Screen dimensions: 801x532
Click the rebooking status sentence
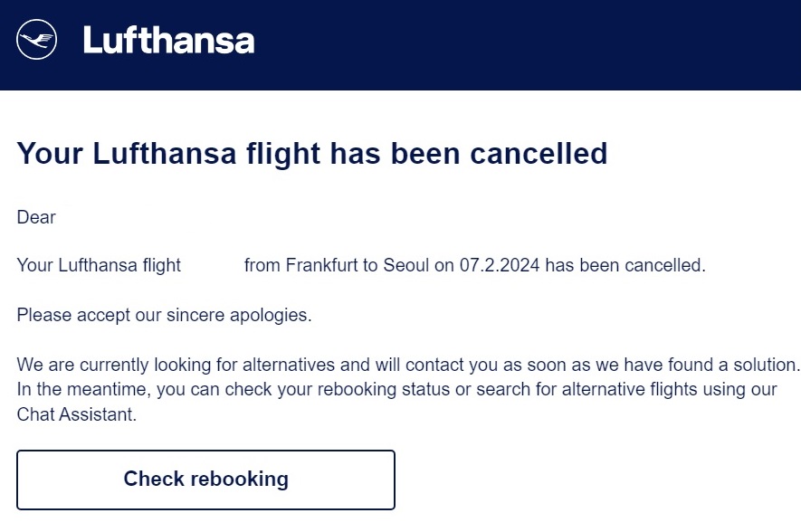pyautogui.click(x=398, y=389)
